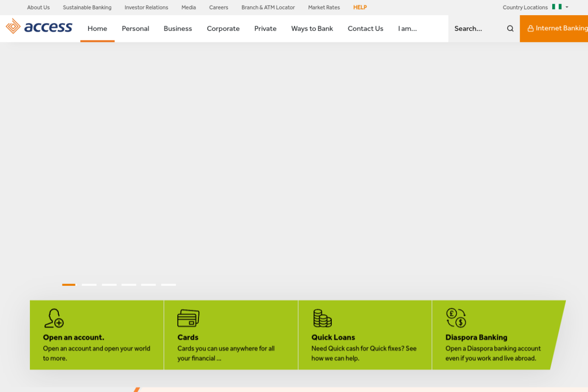Viewport: 588px width, 392px height.
Task: Click the Diaspora Banking currency exchange icon
Action: [x=456, y=318]
